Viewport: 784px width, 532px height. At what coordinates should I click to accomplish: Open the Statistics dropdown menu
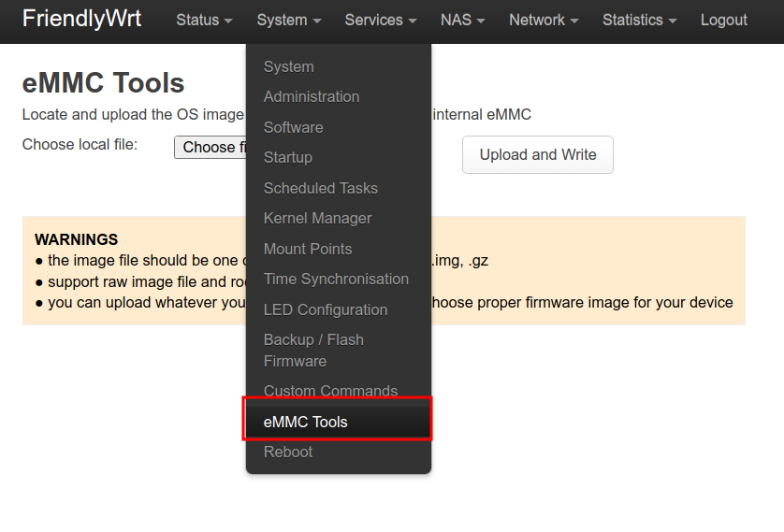tap(639, 20)
